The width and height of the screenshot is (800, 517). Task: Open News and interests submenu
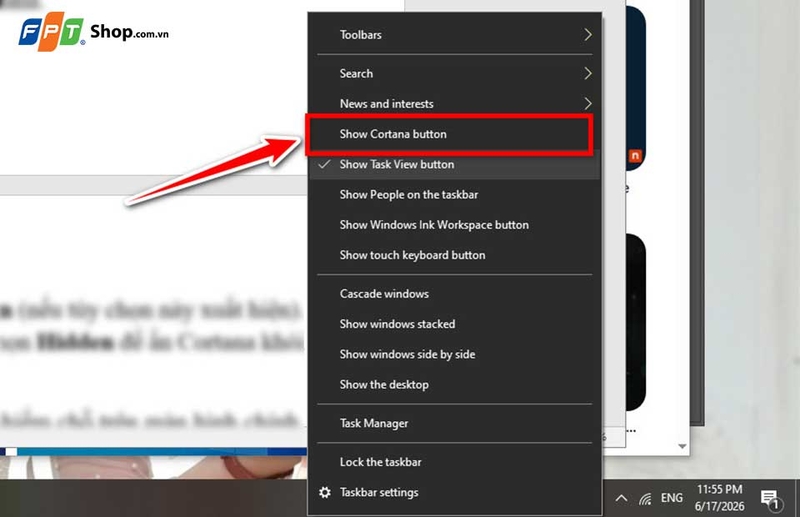(x=454, y=104)
